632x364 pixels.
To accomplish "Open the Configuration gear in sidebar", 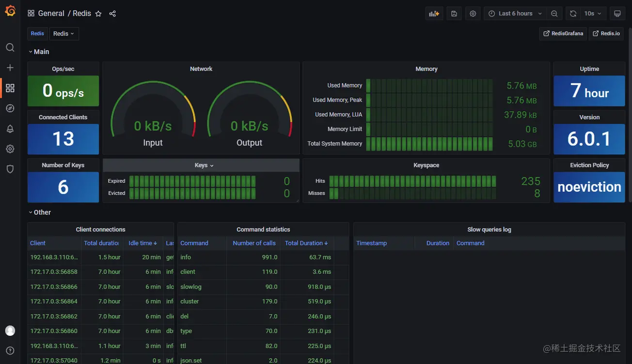I will tap(10, 149).
